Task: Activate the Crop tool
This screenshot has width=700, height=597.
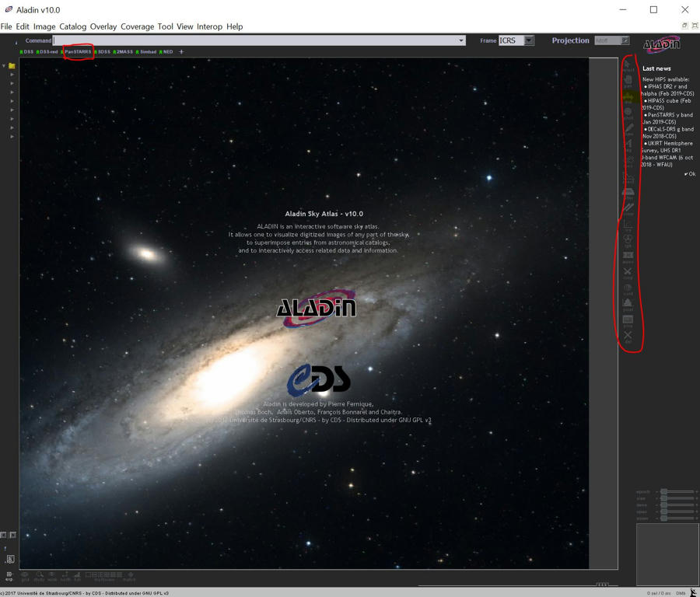Action: tap(628, 273)
